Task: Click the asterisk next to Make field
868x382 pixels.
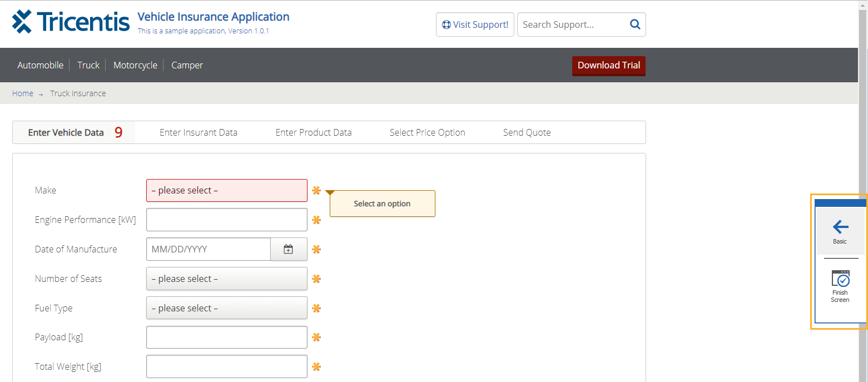Action: (316, 191)
